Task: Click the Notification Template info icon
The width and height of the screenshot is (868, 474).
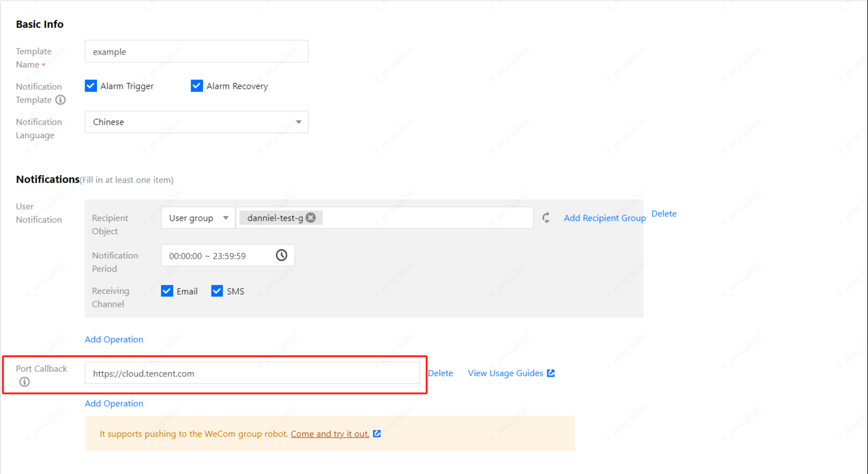Action: (x=60, y=100)
